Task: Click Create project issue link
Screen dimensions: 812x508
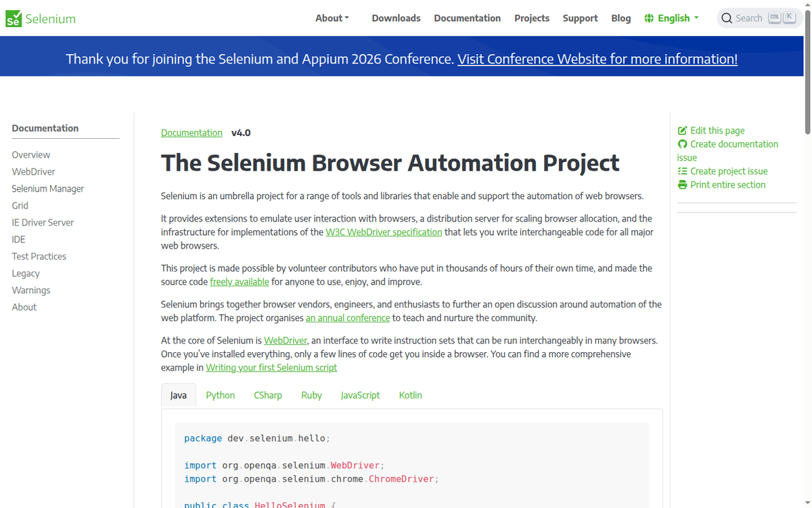Action: 729,171
